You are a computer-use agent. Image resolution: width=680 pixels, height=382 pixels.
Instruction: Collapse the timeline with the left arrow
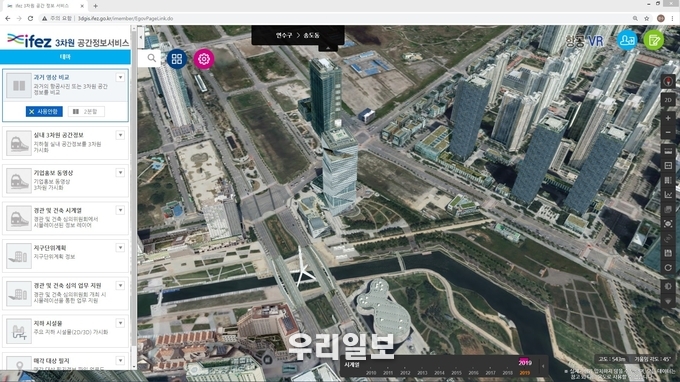point(543,366)
